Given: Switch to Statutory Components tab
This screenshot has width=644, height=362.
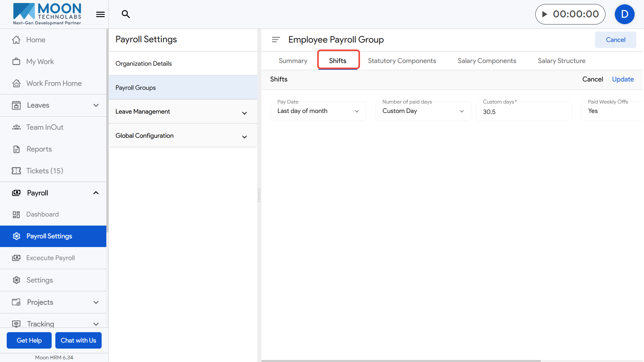Looking at the screenshot, I should click(x=402, y=61).
